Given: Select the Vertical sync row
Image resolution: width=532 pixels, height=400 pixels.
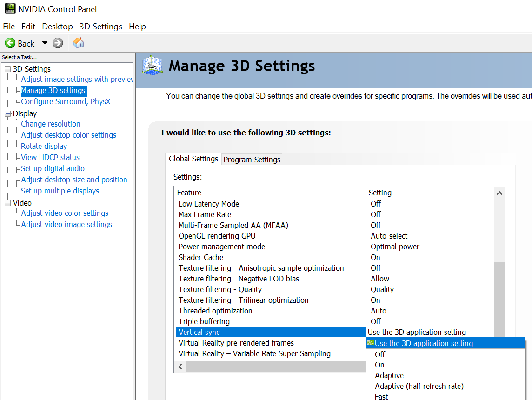Looking at the screenshot, I should point(271,332).
